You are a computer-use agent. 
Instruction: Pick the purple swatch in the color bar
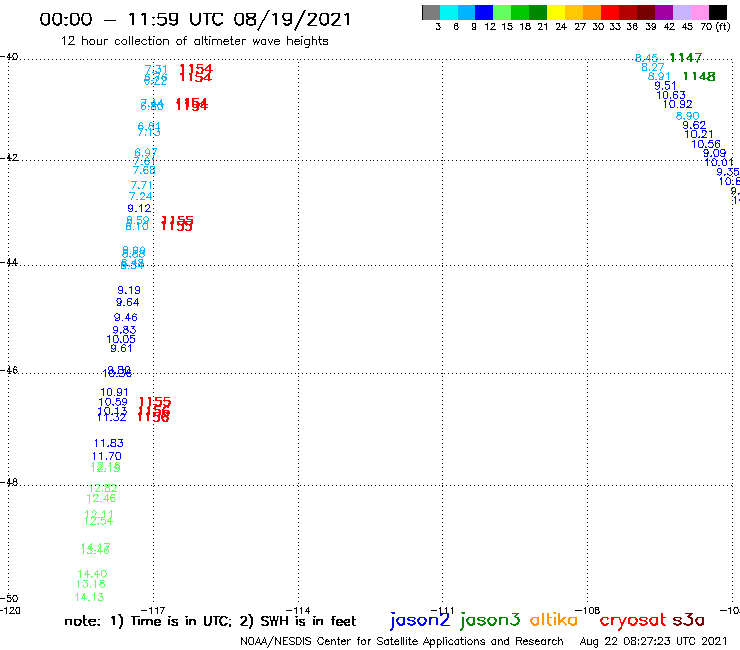click(664, 12)
